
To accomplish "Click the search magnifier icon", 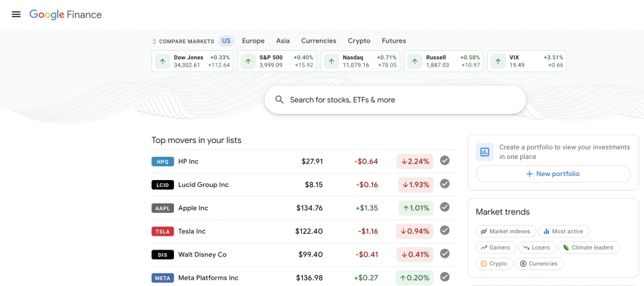I will 279,100.
